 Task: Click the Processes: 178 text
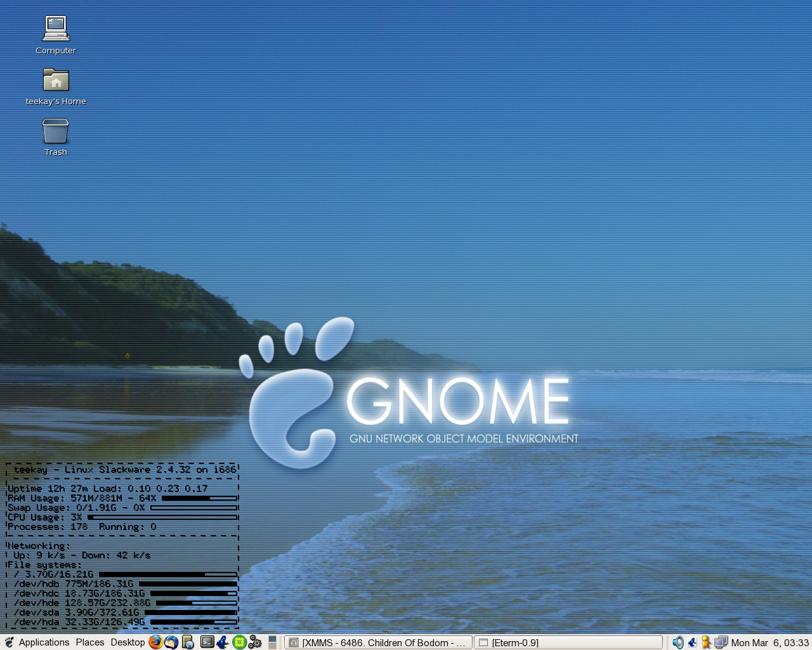(48, 526)
